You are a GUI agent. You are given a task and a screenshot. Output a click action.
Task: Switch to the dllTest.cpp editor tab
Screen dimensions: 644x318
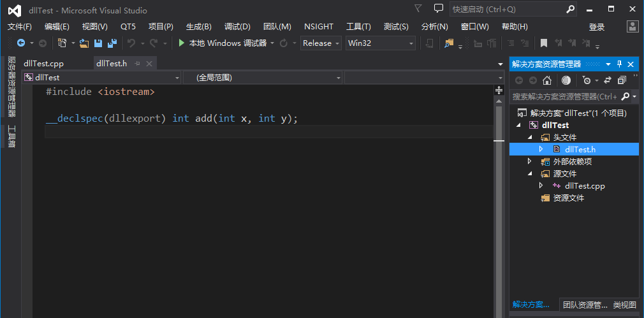pos(44,64)
